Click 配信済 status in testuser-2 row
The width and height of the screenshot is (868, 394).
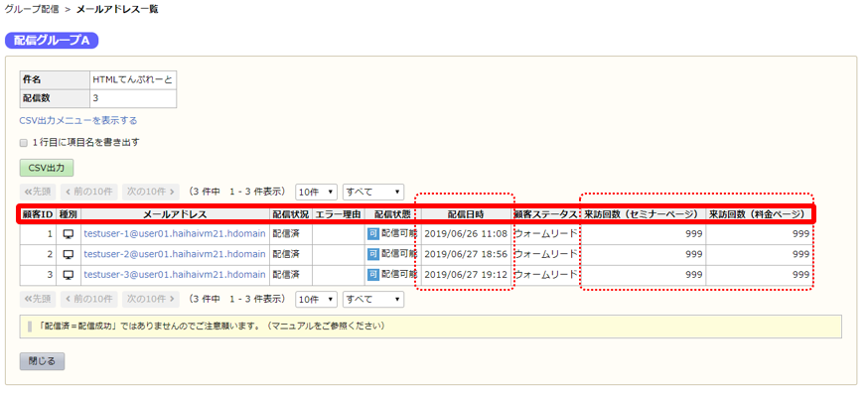286,254
